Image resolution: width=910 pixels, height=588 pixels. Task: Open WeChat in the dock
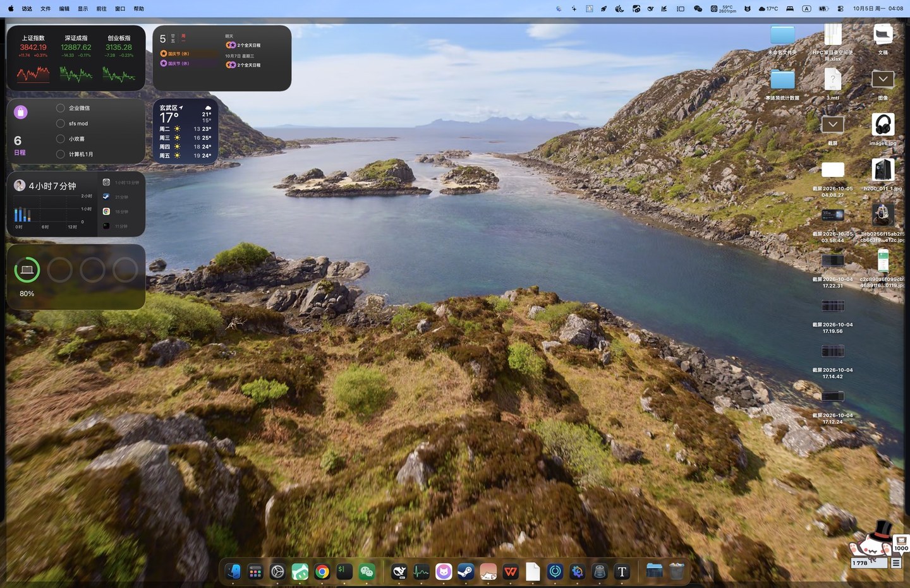[367, 572]
